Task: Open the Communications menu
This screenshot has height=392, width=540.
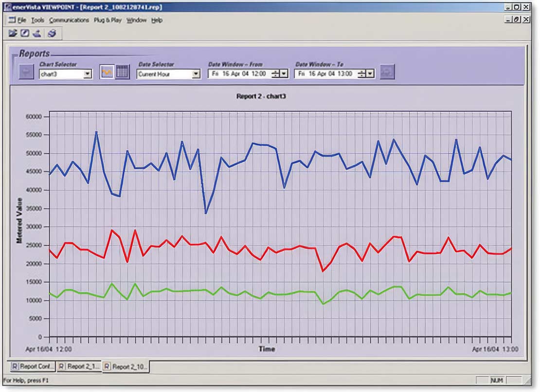Action: pos(69,20)
